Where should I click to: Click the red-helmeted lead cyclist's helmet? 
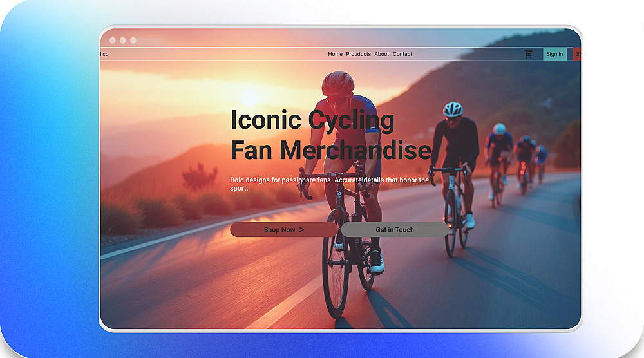(337, 83)
